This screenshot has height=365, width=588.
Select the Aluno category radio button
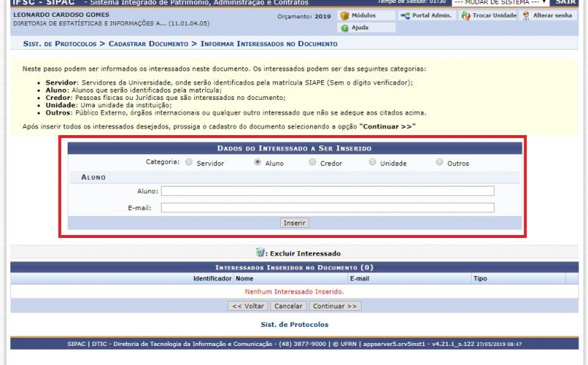[258, 162]
